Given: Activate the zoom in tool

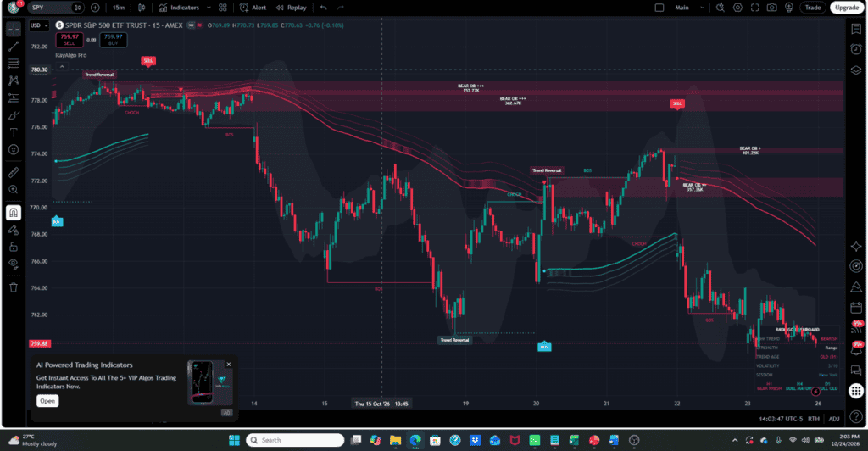Looking at the screenshot, I should click(14, 189).
